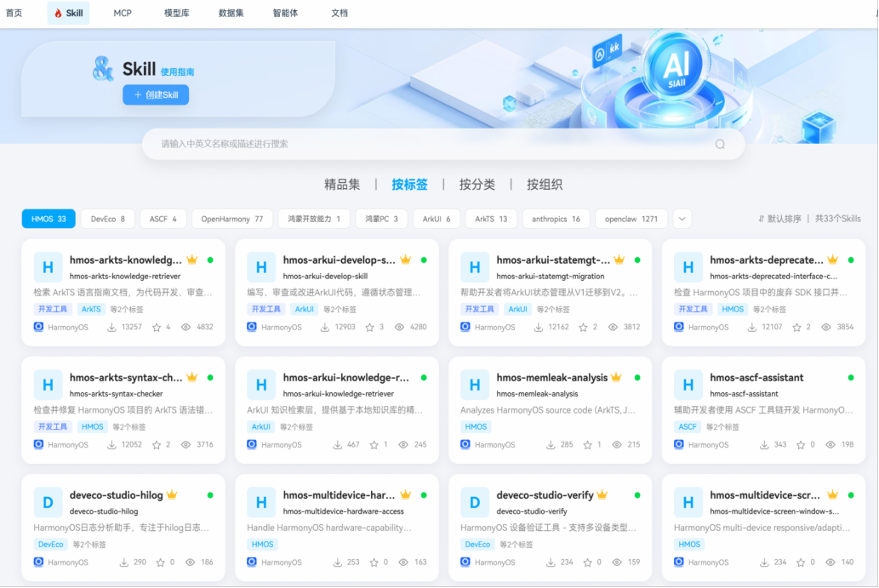Click the H icon of hmos-arkts-knowledge-retriever card
879x588 pixels.
[48, 267]
